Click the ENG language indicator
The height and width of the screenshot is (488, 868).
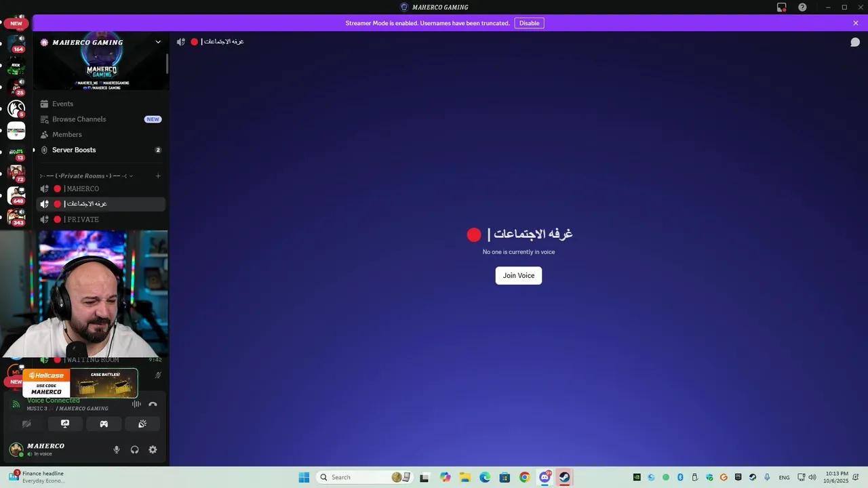784,477
